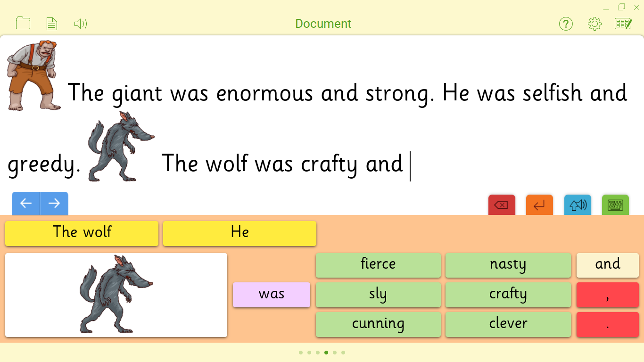
Task: Go to previous grid with left arrow
Action: (x=26, y=203)
